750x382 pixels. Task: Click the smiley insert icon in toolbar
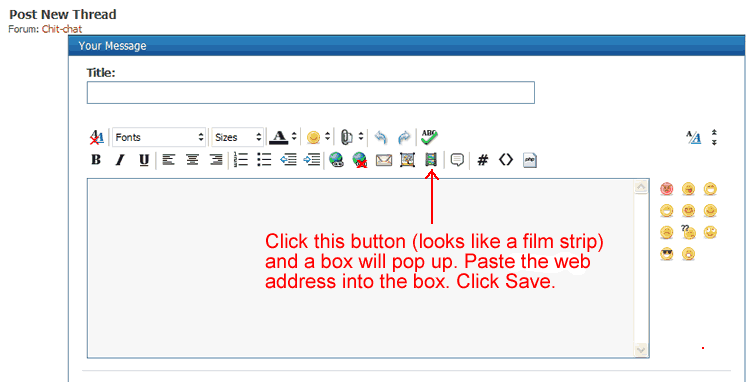coord(313,138)
